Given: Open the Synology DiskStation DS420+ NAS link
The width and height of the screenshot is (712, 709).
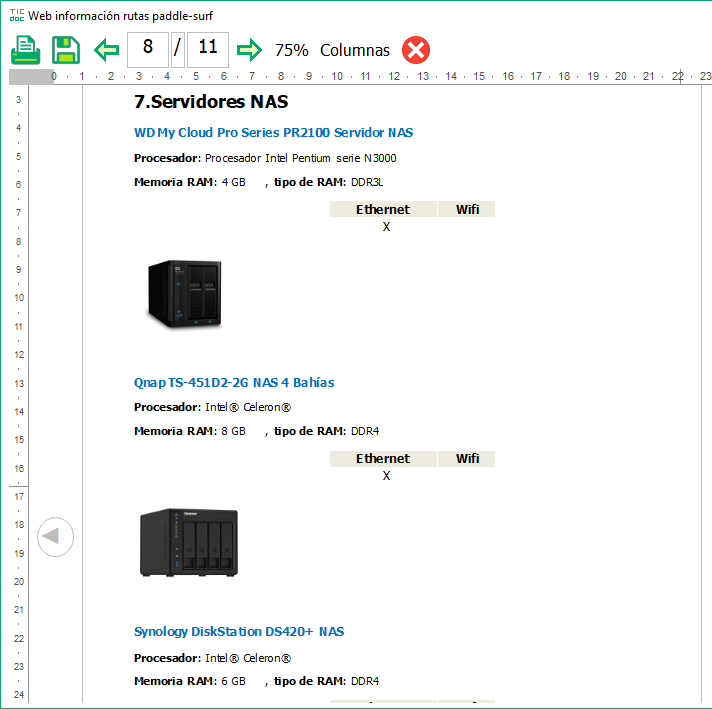Looking at the screenshot, I should click(x=239, y=631).
